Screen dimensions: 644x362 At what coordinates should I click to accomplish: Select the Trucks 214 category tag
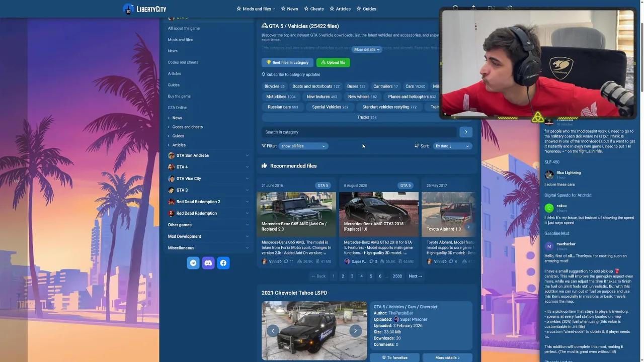coord(367,117)
